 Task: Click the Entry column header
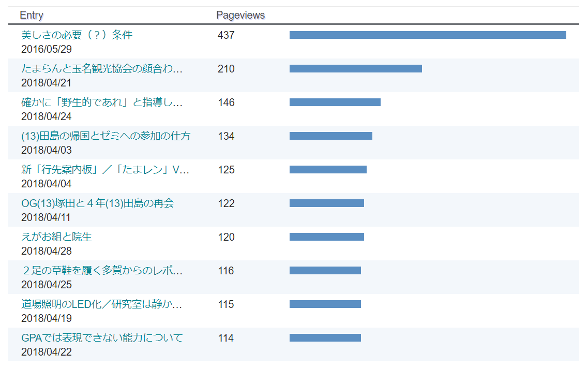click(x=32, y=15)
